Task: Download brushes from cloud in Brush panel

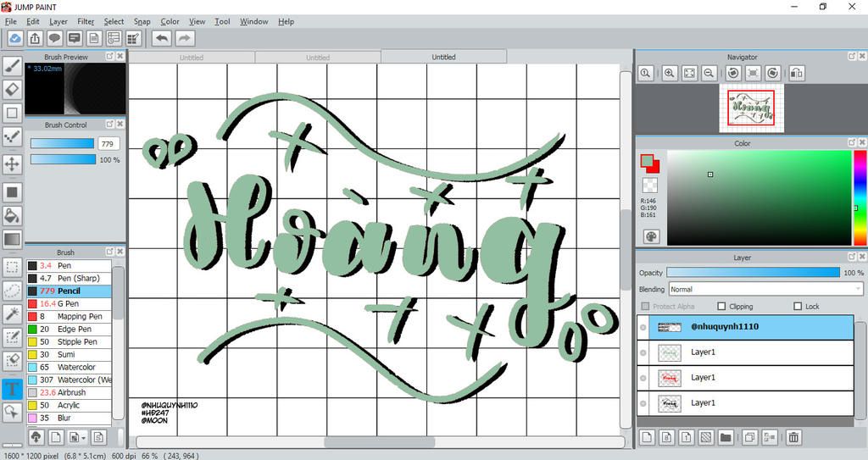Action: [36, 437]
